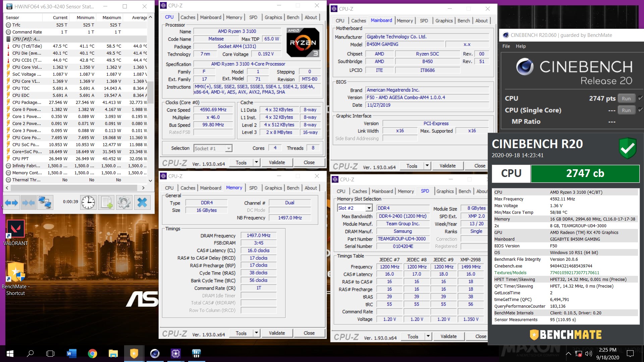Select the CPU Package power sensor row
The width and height of the screenshot is (644, 362).
coord(76,102)
